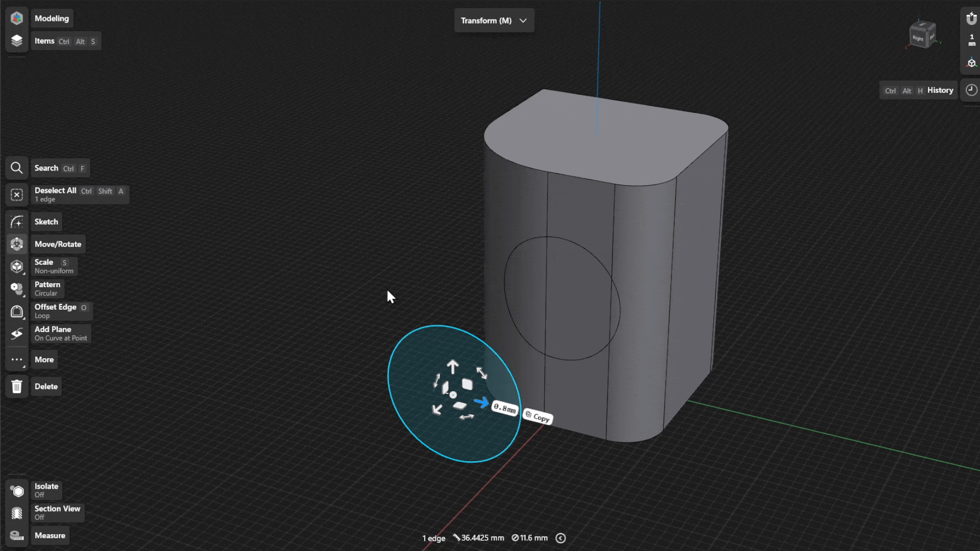Select the Scale tool icon
The width and height of the screenshot is (980, 551).
point(17,267)
